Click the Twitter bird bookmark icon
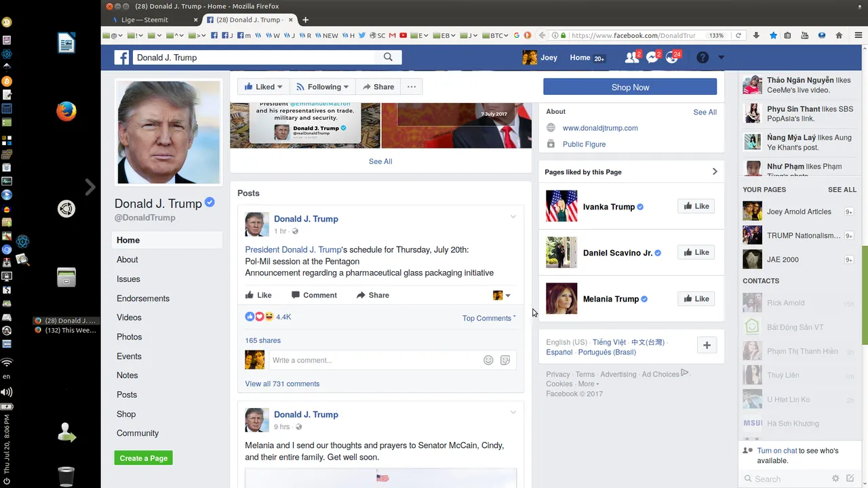Screen dimensions: 868x488 [x=362, y=35]
